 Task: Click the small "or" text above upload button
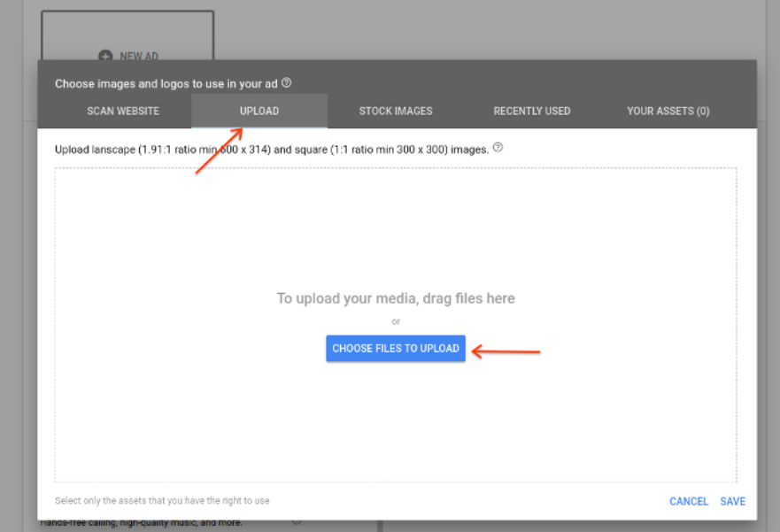point(396,321)
